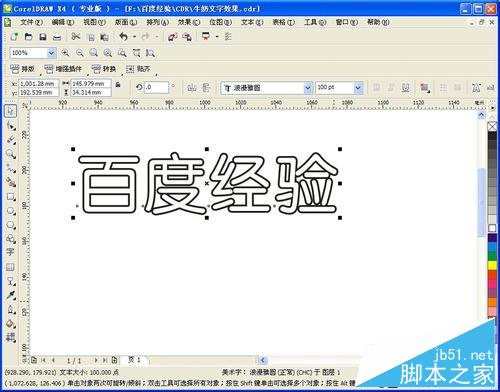This screenshot has width=500, height=392.
Task: Select the Basic Shapes tool
Action: 11,239
